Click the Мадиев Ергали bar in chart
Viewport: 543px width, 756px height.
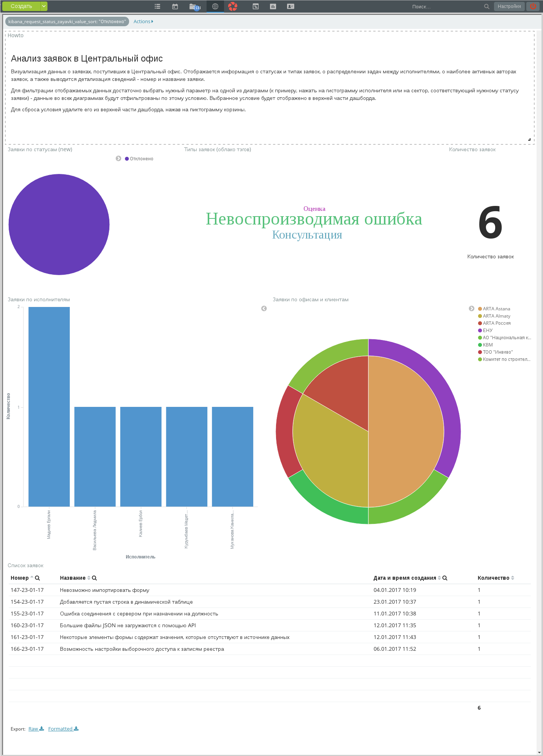49,406
